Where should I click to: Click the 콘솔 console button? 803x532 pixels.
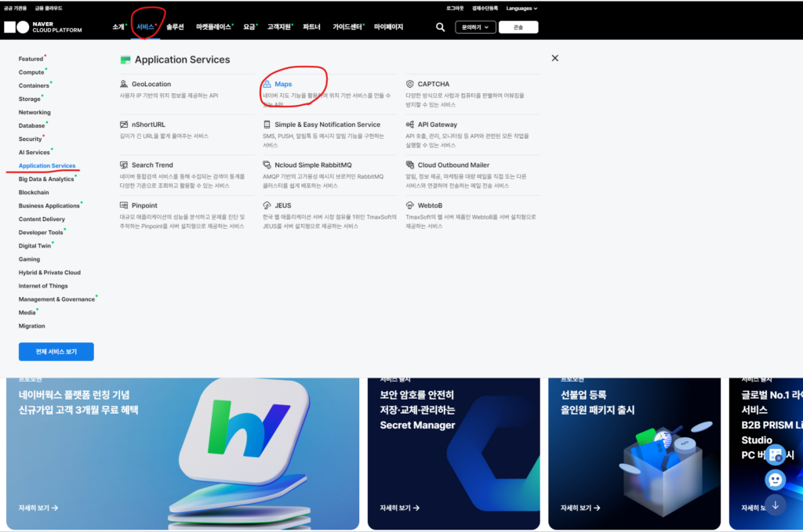point(518,27)
